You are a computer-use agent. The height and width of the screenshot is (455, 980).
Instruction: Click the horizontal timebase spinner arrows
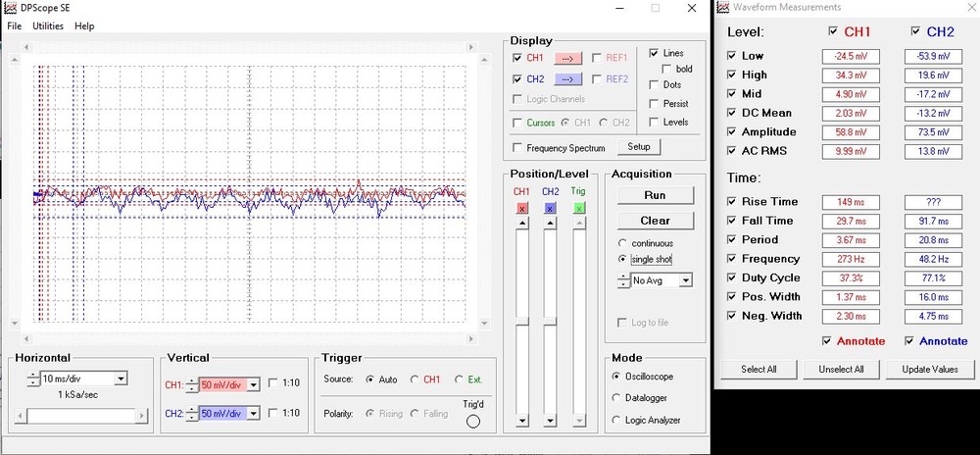pos(34,379)
